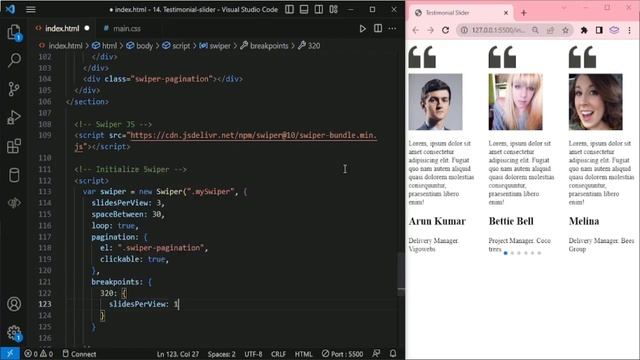Open the notifications bell in status bar

393,353
